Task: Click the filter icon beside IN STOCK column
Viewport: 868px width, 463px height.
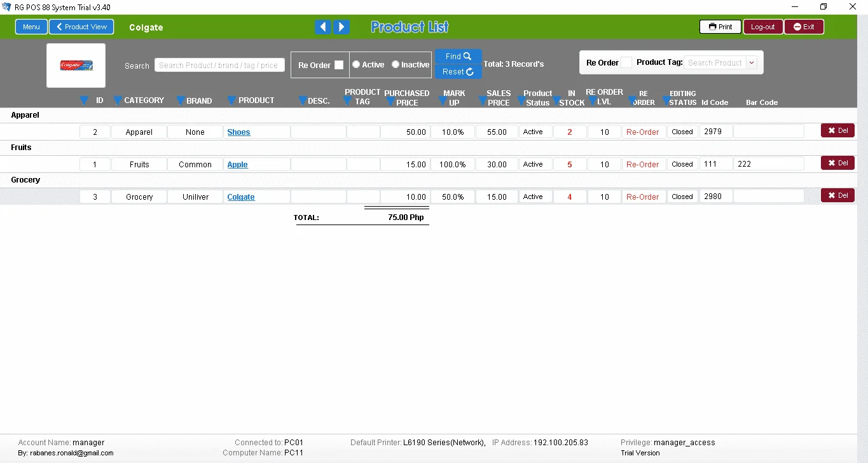Action: tap(557, 101)
